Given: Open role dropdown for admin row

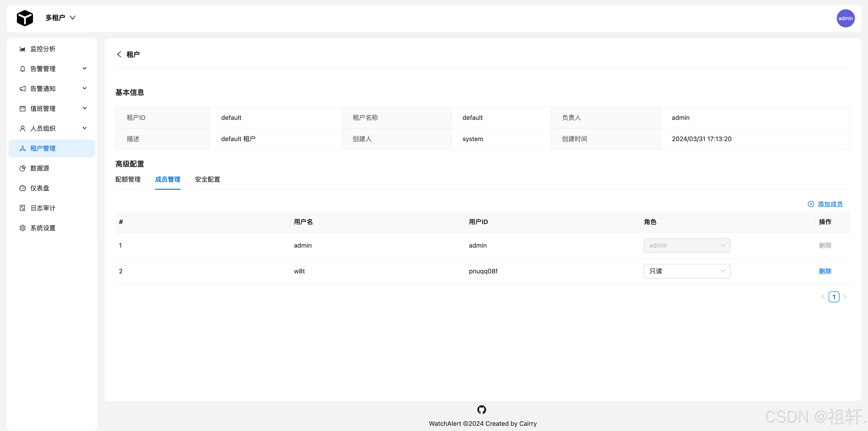Looking at the screenshot, I should (687, 245).
